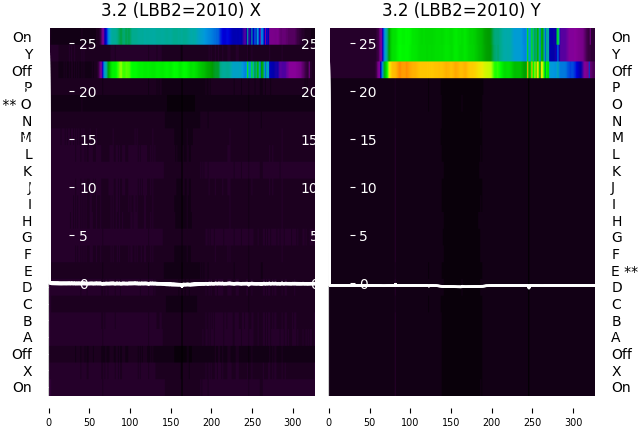Select the top 'On' label on left axis
This screenshot has height=440, width=640.
(x=22, y=37)
